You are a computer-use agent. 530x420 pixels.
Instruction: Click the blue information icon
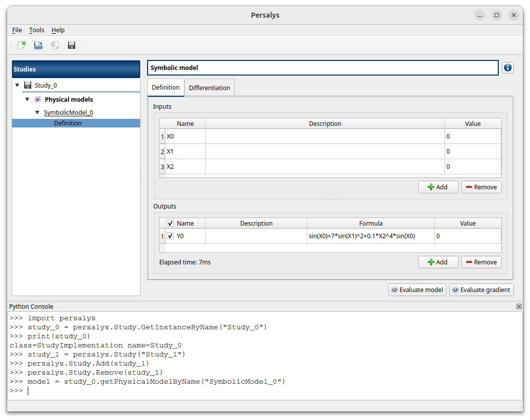coord(507,67)
